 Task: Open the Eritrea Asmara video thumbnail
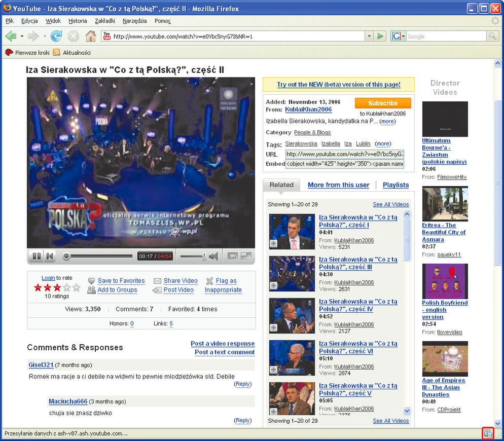445,203
